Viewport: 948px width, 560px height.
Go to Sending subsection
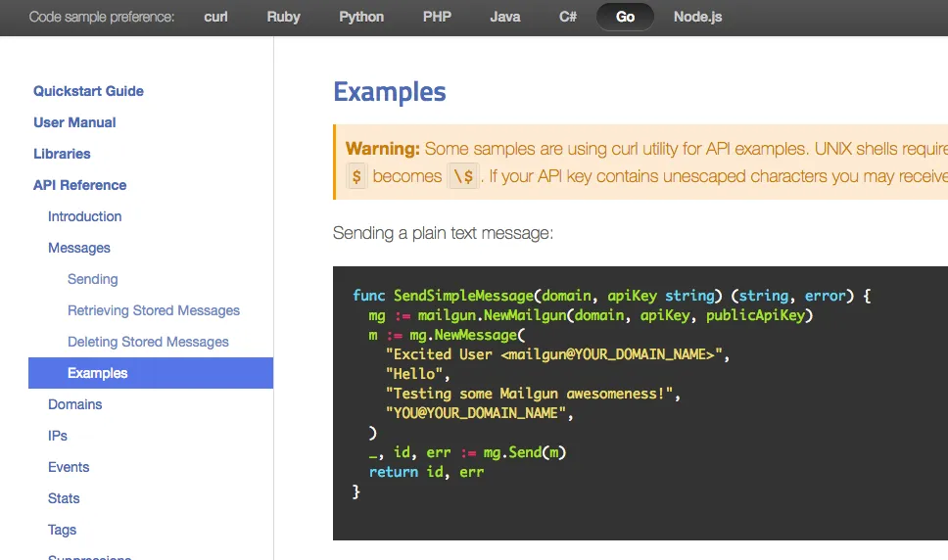pyautogui.click(x=92, y=280)
